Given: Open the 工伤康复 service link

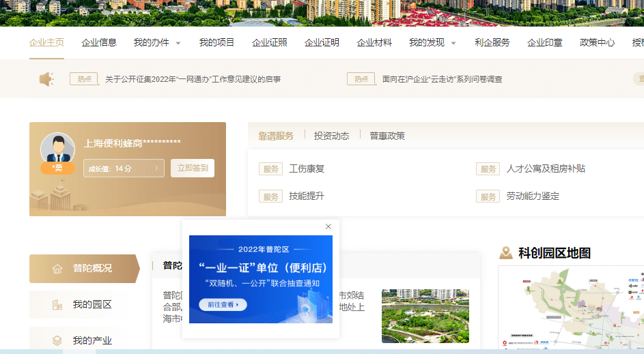Looking at the screenshot, I should [307, 168].
